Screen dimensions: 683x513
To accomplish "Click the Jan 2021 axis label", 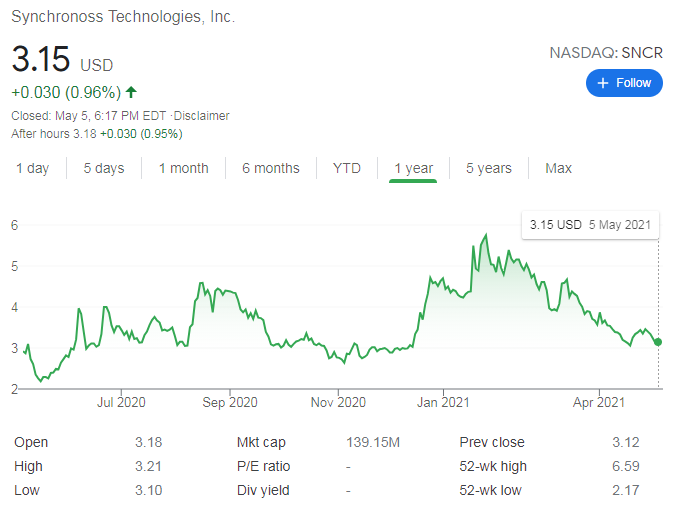I will pyautogui.click(x=443, y=402).
